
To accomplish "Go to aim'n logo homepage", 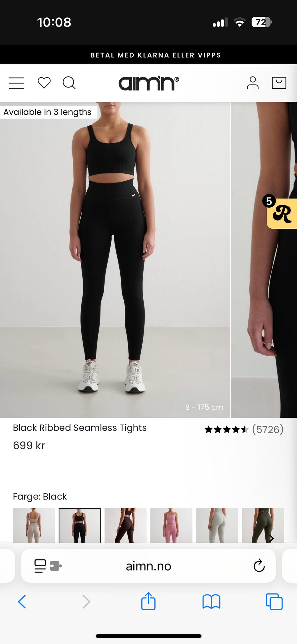I will (x=149, y=83).
